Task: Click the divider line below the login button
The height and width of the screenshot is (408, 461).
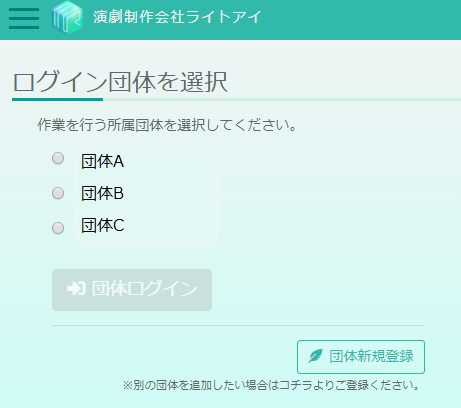Action: tap(238, 325)
